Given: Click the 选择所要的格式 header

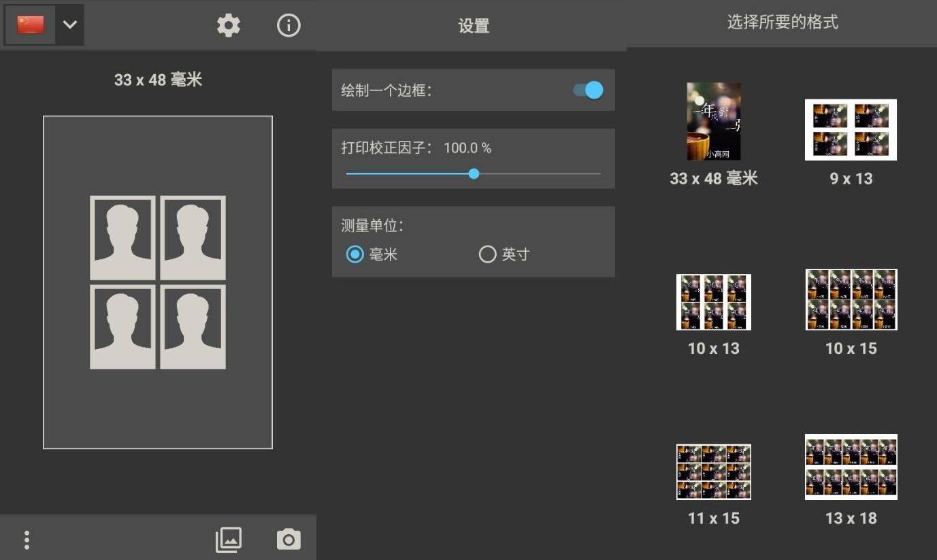Looking at the screenshot, I should point(782,22).
